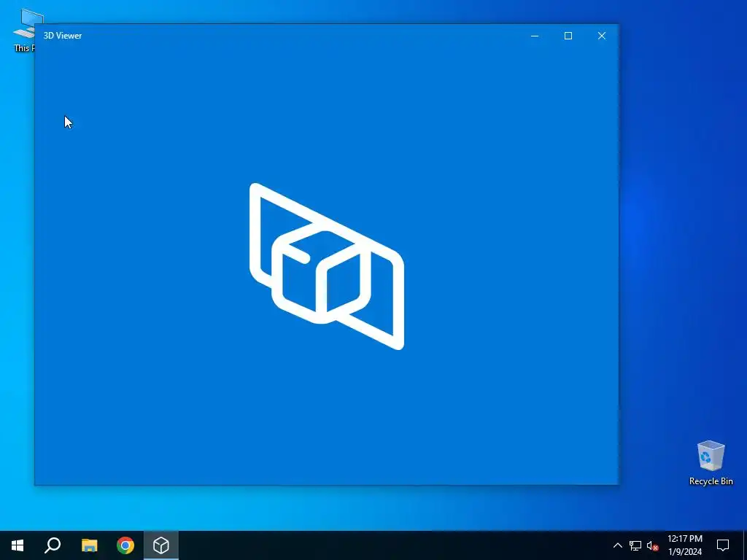Show hidden system tray icons
Viewport: 747px width, 560px height.
pyautogui.click(x=617, y=545)
